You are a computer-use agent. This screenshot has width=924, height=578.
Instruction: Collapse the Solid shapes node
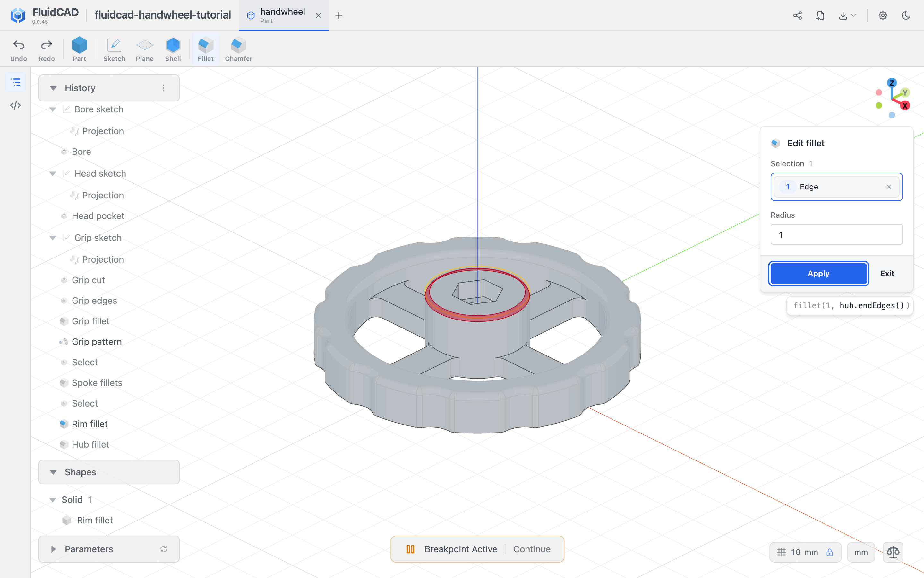click(53, 500)
